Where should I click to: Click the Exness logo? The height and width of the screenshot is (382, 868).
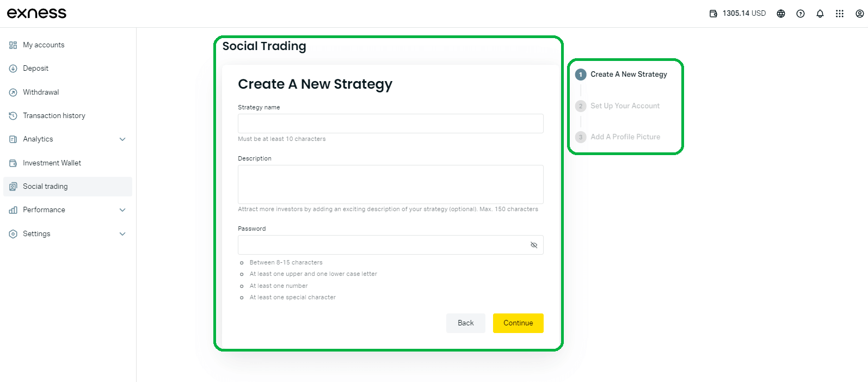click(36, 13)
